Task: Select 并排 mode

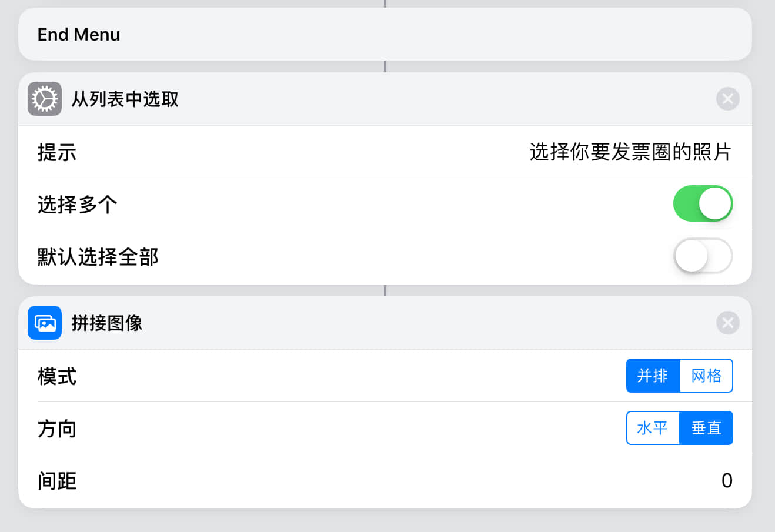Action: [x=653, y=376]
